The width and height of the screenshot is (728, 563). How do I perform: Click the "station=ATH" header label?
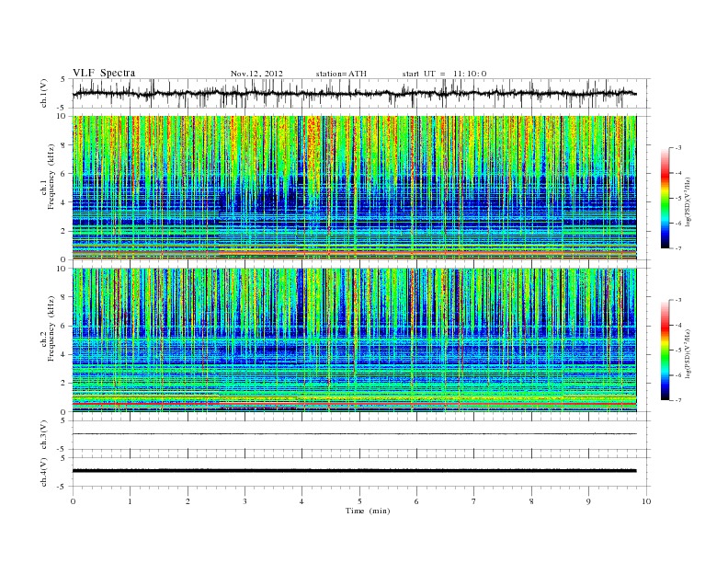341,74
